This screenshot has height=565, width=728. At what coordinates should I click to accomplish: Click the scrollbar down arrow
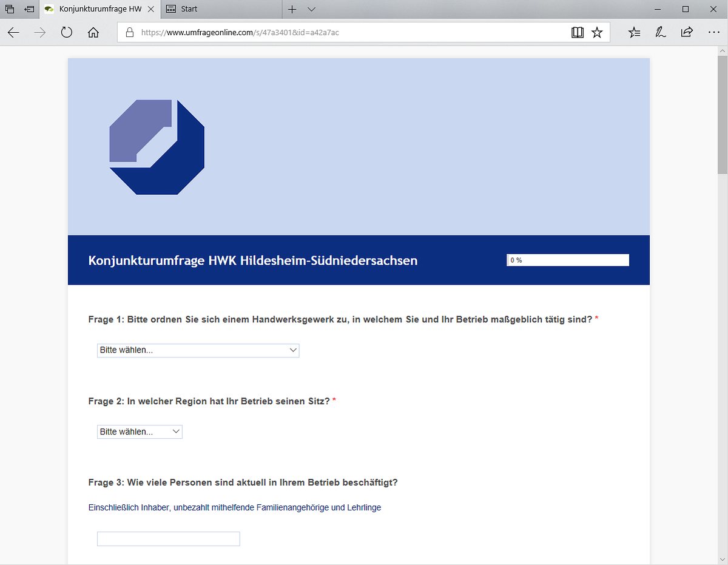coord(723,560)
